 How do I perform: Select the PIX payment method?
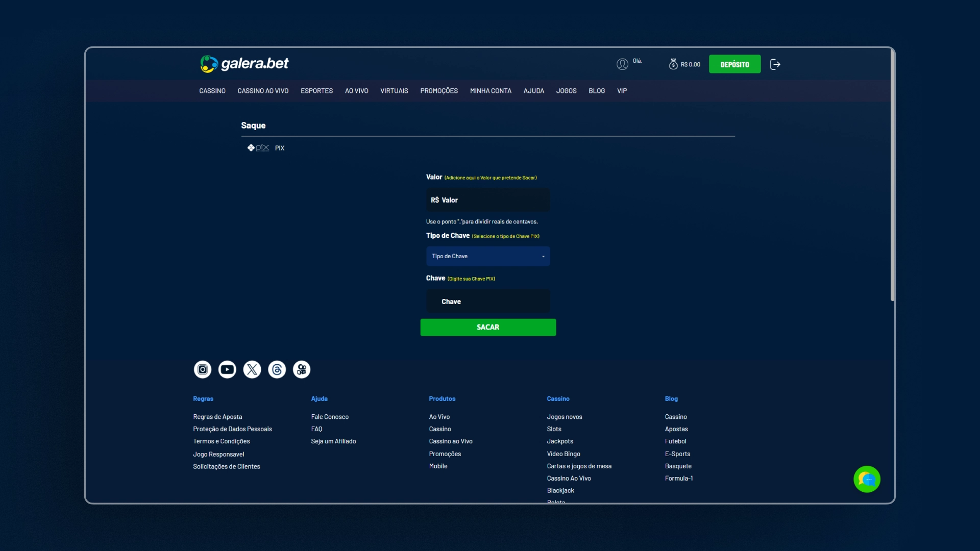(x=266, y=148)
